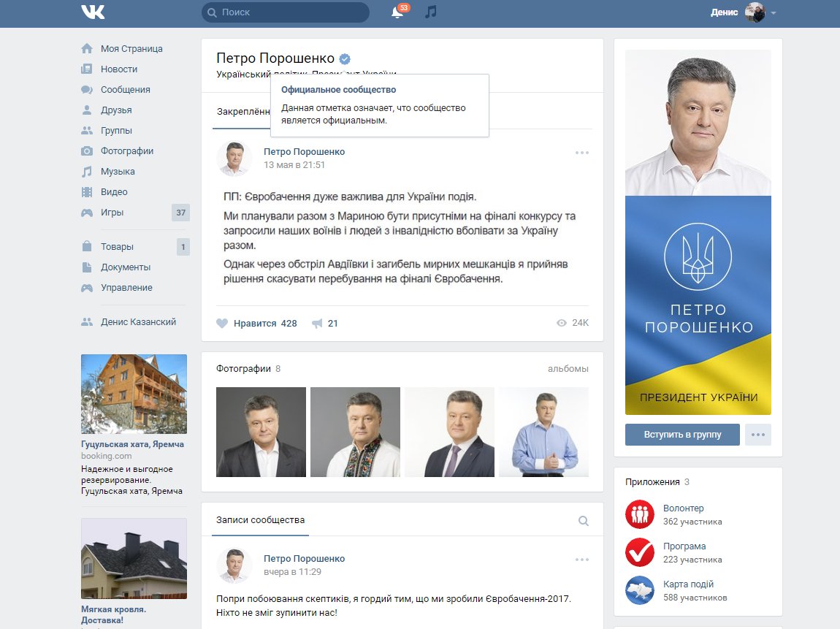
Task: Click the Игры counter badge 37
Action: [x=180, y=213]
